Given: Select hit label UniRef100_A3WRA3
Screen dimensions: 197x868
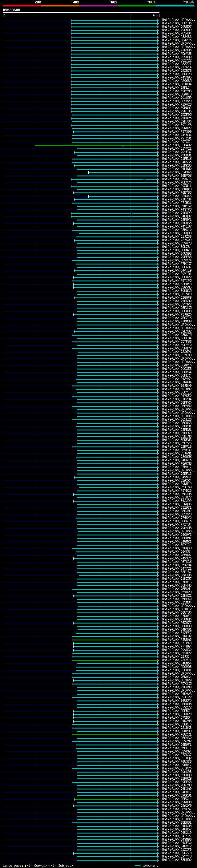Looking at the screenshot, I should pos(176,640).
